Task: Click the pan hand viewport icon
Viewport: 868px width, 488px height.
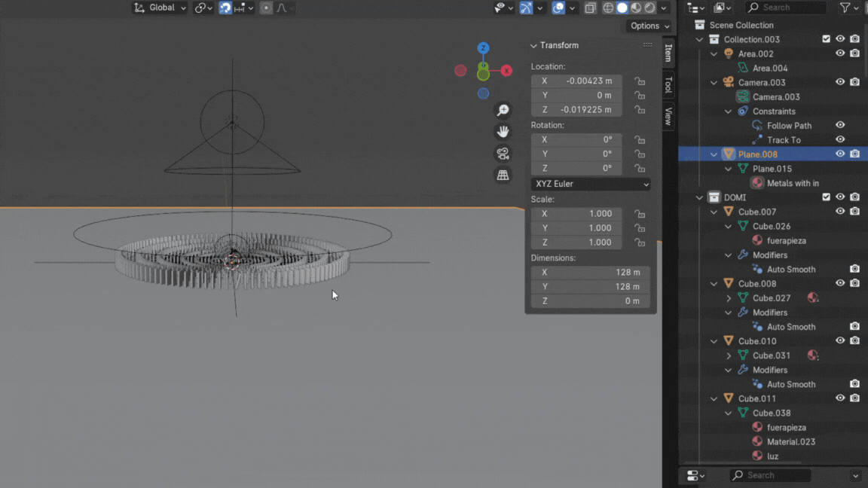Action: [503, 132]
